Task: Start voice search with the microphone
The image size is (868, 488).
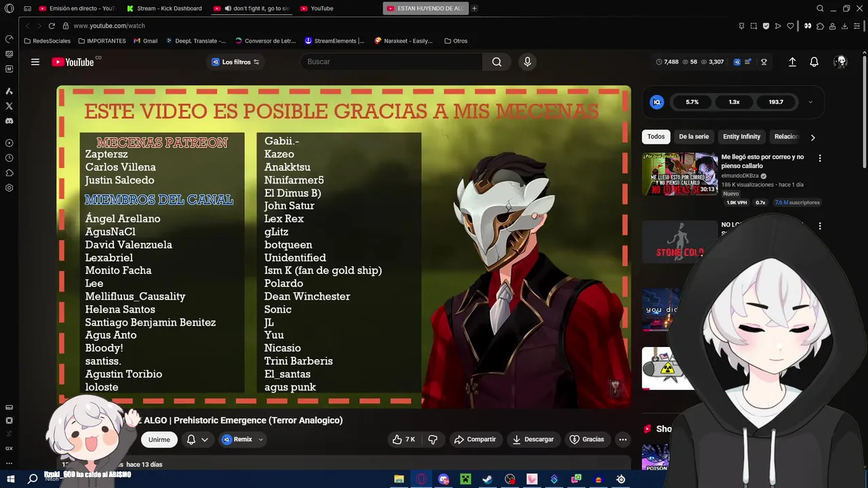Action: pyautogui.click(x=528, y=62)
